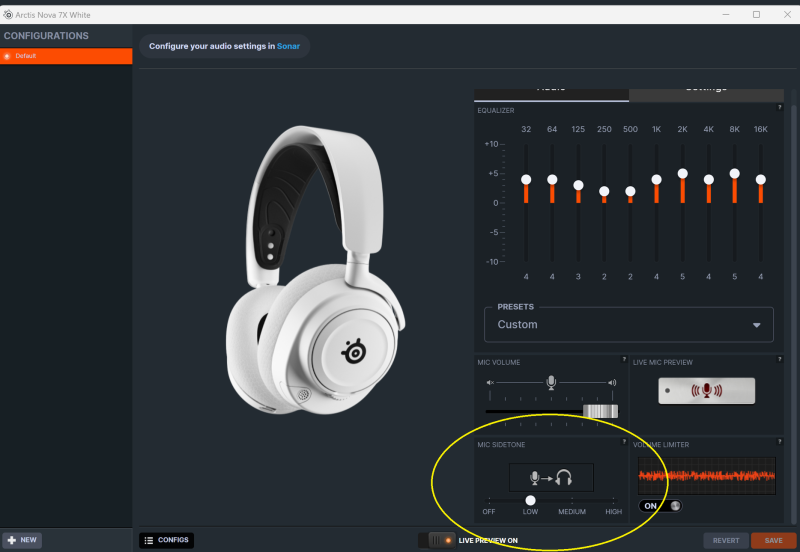The height and width of the screenshot is (552, 800).
Task: Click the +10 equalizer scale label
Action: [x=491, y=144]
